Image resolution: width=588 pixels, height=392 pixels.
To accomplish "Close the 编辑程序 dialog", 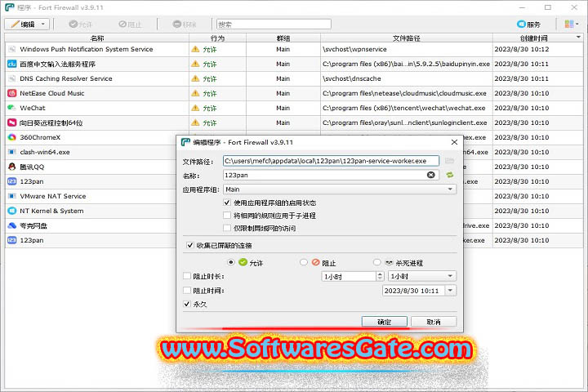I will pyautogui.click(x=454, y=142).
